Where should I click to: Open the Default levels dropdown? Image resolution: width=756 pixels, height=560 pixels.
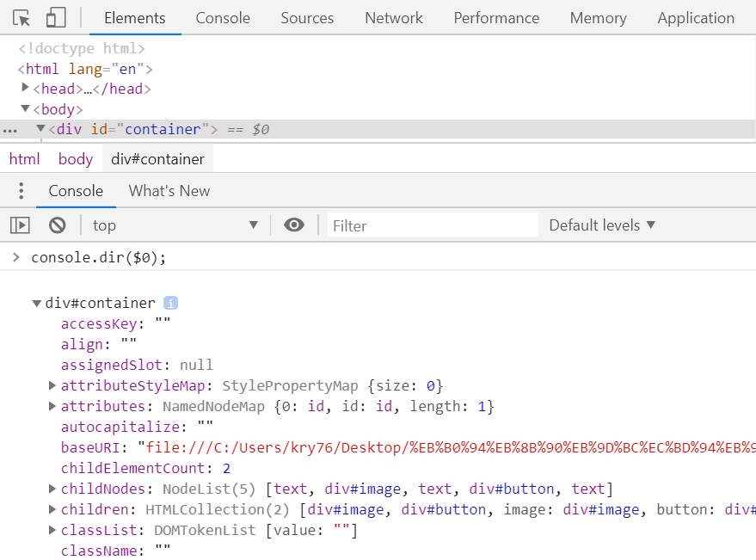point(602,225)
